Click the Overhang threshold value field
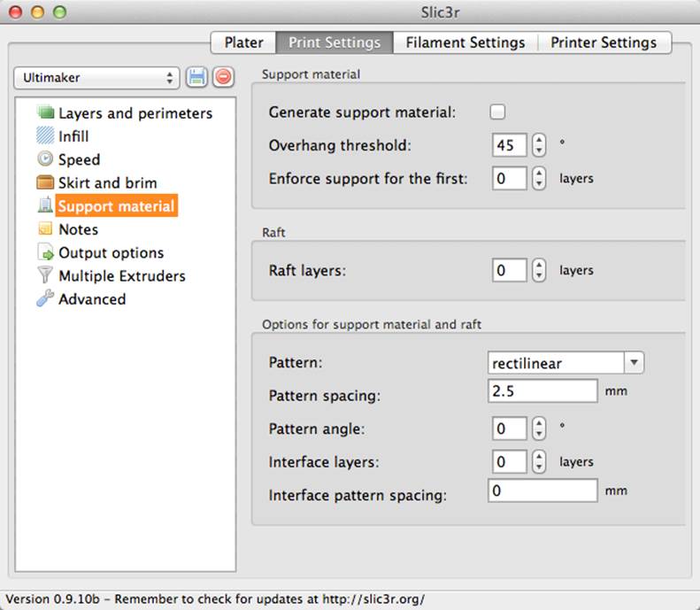The height and width of the screenshot is (610, 700). (x=510, y=145)
